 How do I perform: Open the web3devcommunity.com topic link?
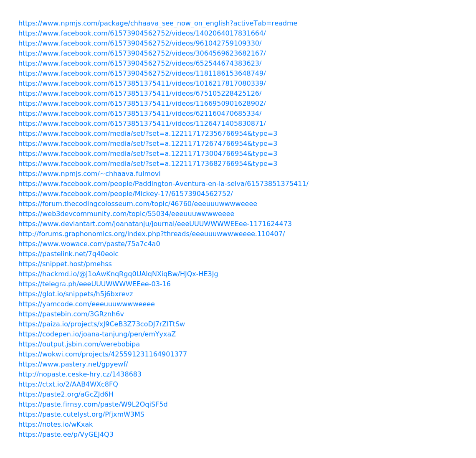point(126,214)
